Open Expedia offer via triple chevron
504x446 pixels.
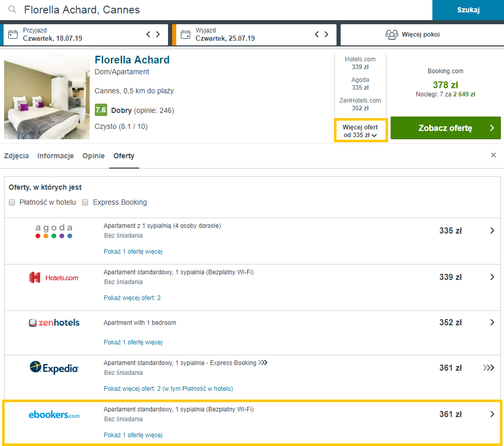[489, 368]
